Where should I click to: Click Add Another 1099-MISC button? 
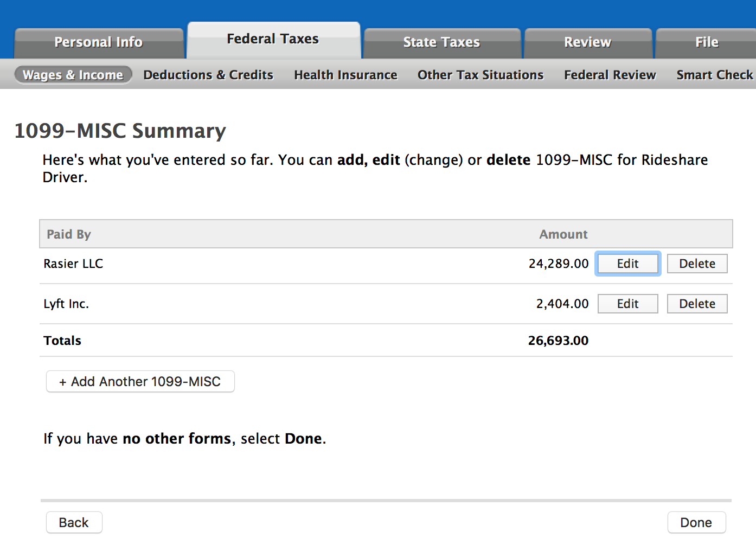point(140,381)
